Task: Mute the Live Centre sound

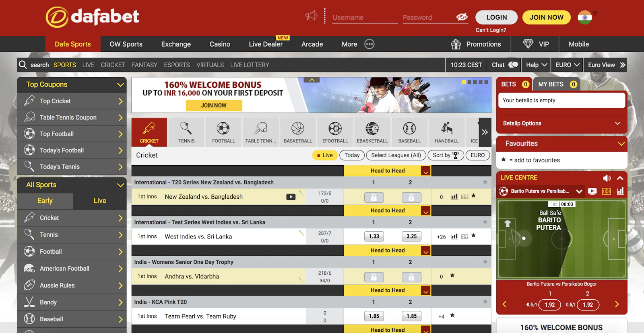Action: [x=607, y=178]
